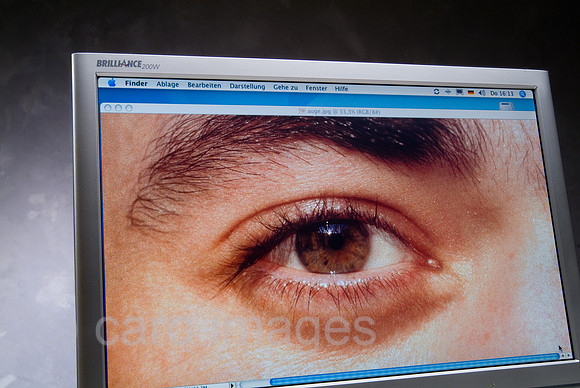Close the auge.jpg window
Viewport: 580px width, 388px height.
point(108,108)
